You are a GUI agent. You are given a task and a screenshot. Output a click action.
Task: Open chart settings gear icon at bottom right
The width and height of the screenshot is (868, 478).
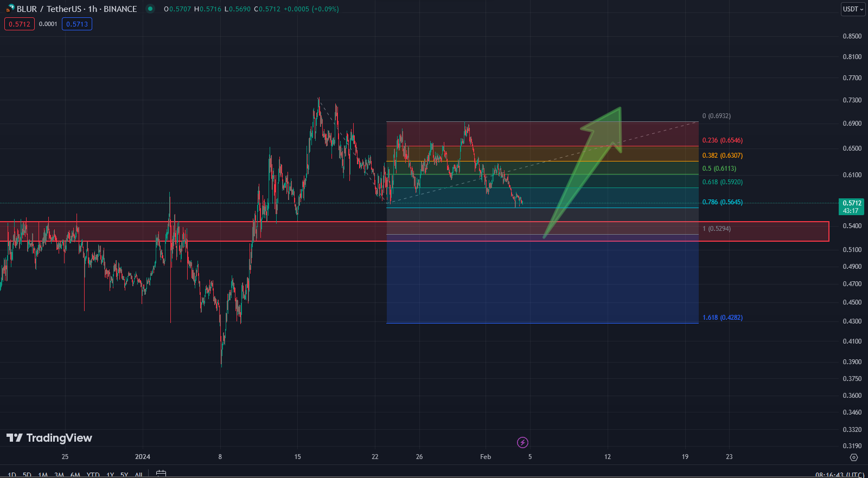(x=854, y=457)
